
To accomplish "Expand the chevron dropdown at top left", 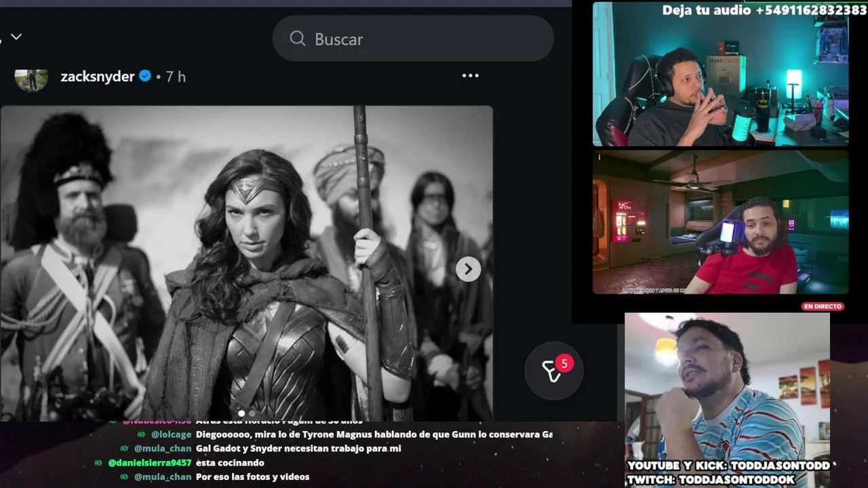I will pyautogui.click(x=16, y=37).
